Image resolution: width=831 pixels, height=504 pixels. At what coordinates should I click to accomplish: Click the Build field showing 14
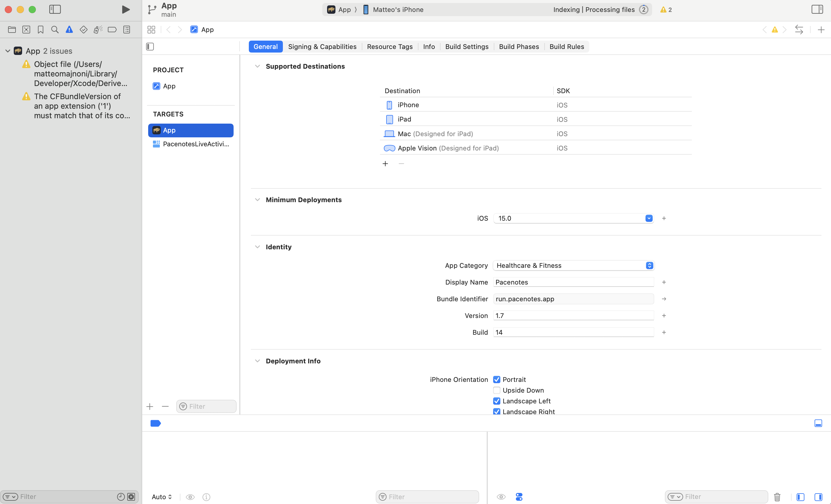click(573, 332)
